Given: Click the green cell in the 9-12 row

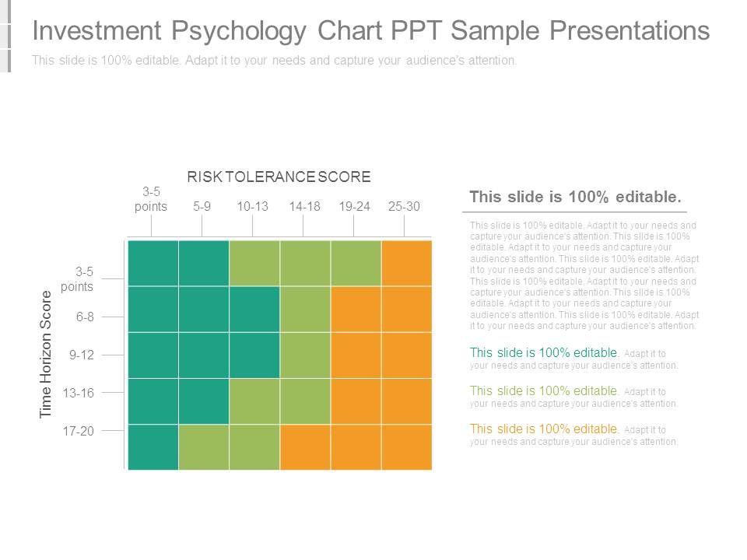Looking at the screenshot, I should 305,355.
